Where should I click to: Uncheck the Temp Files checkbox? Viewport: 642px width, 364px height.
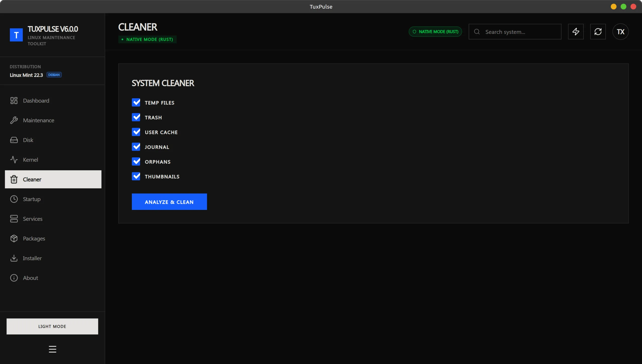(136, 102)
